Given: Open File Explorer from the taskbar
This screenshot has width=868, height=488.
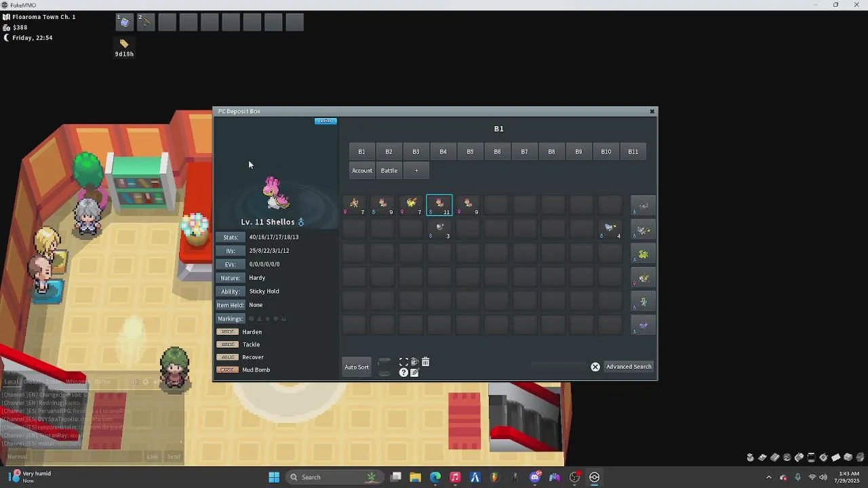Looking at the screenshot, I should (x=416, y=477).
